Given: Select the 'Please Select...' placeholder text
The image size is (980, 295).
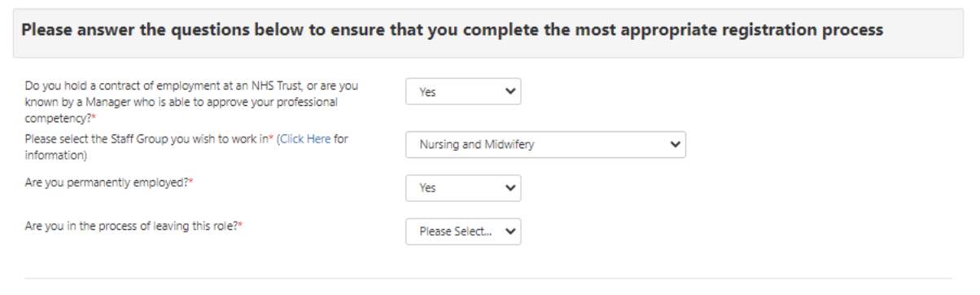Looking at the screenshot, I should pyautogui.click(x=456, y=231).
